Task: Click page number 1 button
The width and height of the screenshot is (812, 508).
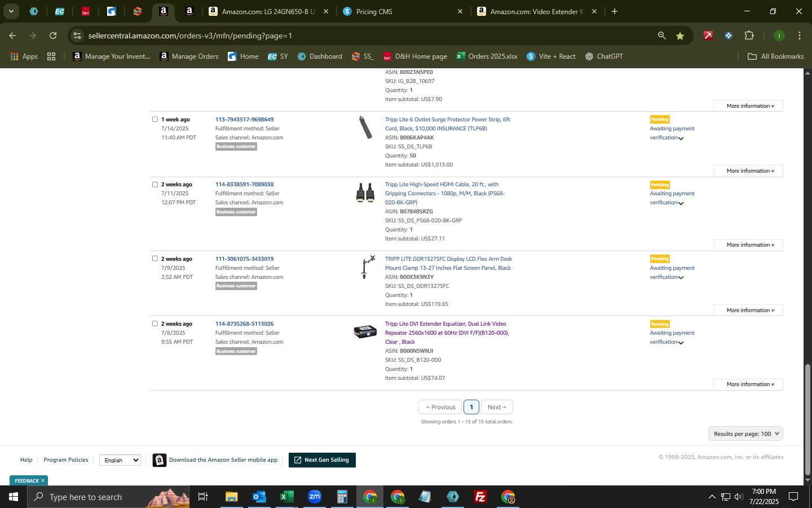Action: 471,407
